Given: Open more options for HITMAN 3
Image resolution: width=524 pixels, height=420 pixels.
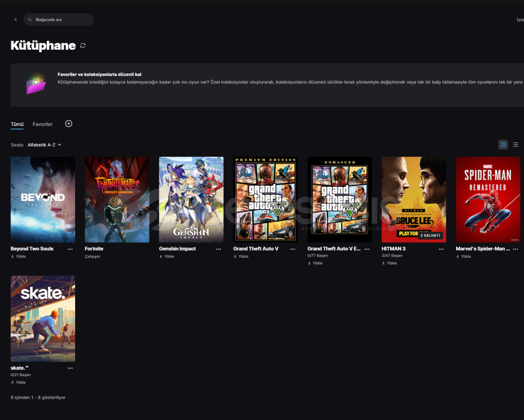Looking at the screenshot, I should tap(441, 249).
